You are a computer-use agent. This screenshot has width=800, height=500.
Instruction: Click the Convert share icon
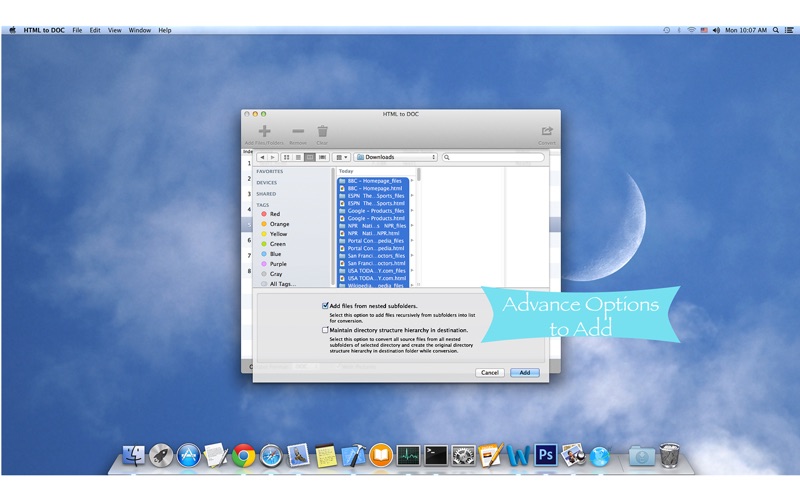click(547, 131)
